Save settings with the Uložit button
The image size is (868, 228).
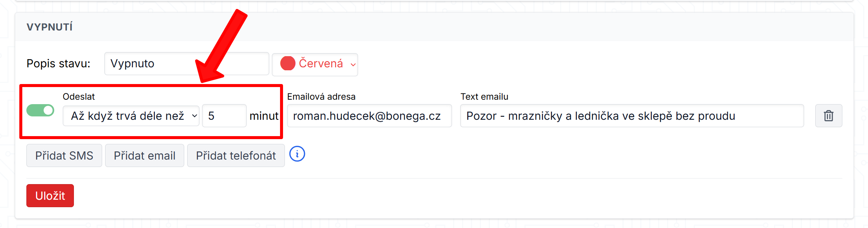50,196
